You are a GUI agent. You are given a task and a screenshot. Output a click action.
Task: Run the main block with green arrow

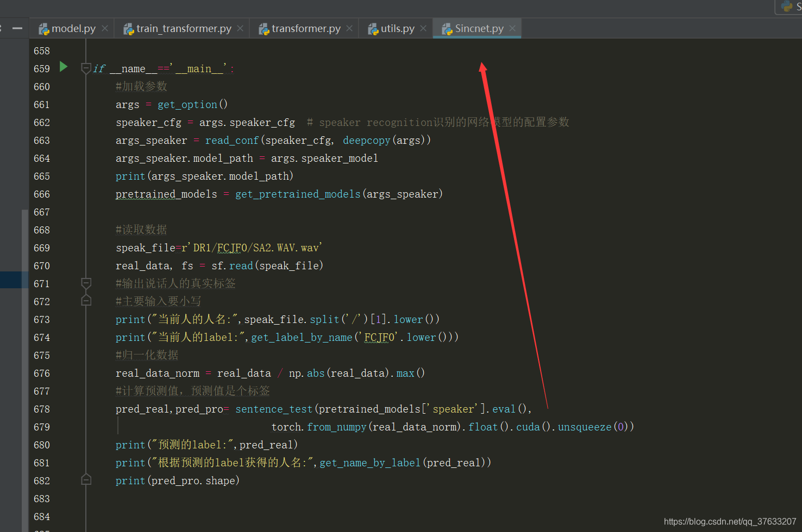pos(64,67)
